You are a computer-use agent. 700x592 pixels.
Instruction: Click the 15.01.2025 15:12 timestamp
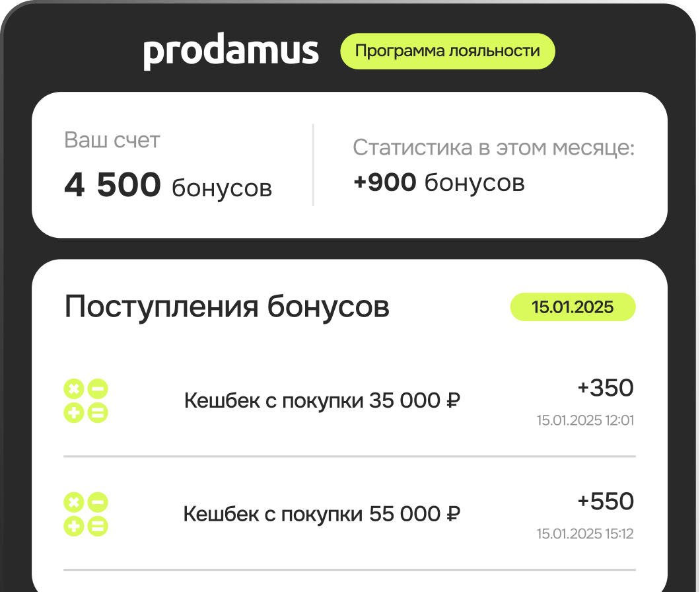coord(585,534)
